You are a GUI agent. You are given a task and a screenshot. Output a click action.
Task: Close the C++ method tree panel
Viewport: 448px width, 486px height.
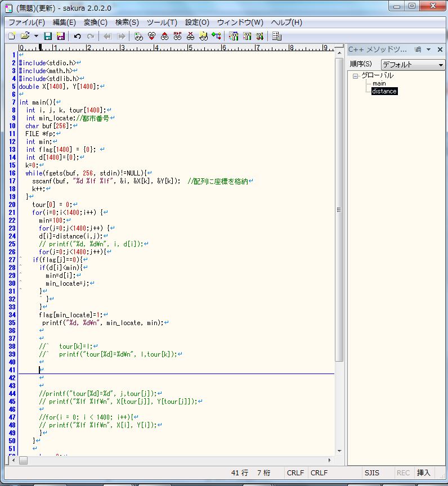pos(439,49)
